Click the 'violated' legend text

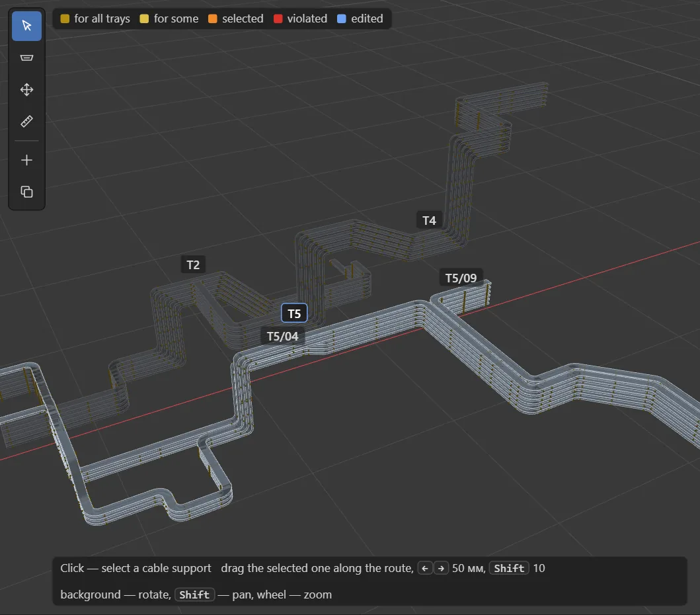tap(307, 19)
